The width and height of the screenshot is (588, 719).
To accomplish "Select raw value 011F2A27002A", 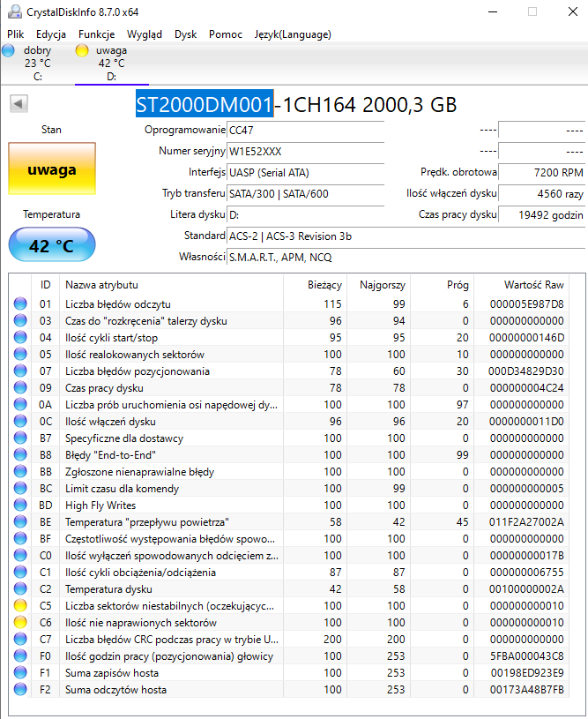I will [526, 521].
